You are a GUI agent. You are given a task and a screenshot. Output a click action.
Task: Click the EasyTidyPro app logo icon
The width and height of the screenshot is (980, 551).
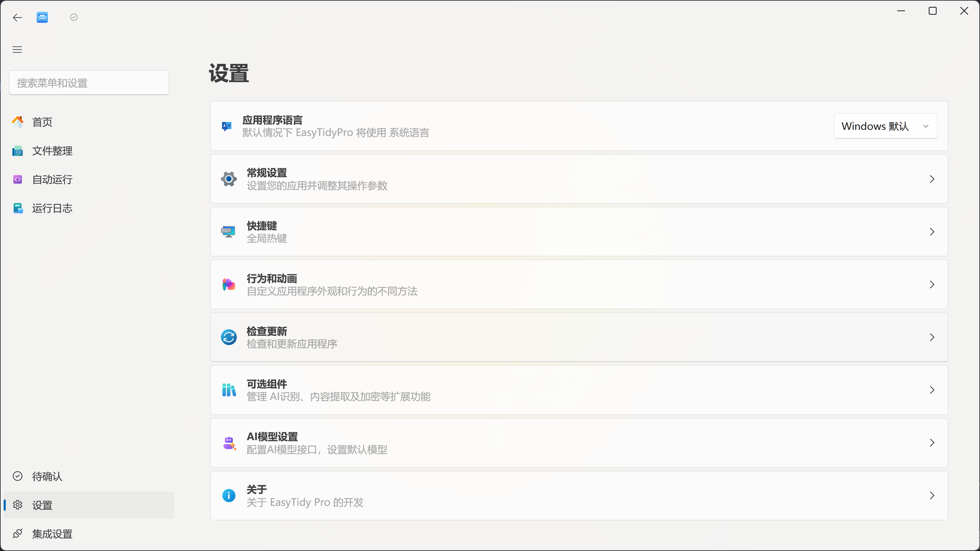pos(42,18)
